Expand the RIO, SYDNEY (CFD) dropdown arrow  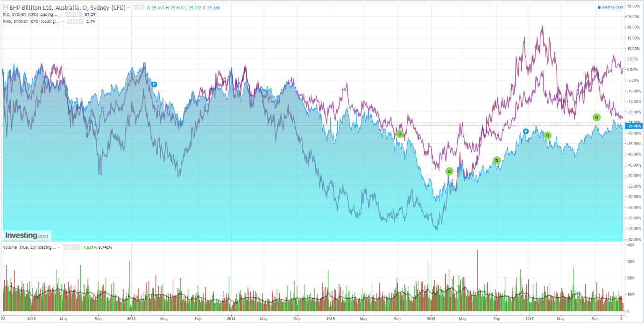point(61,14)
